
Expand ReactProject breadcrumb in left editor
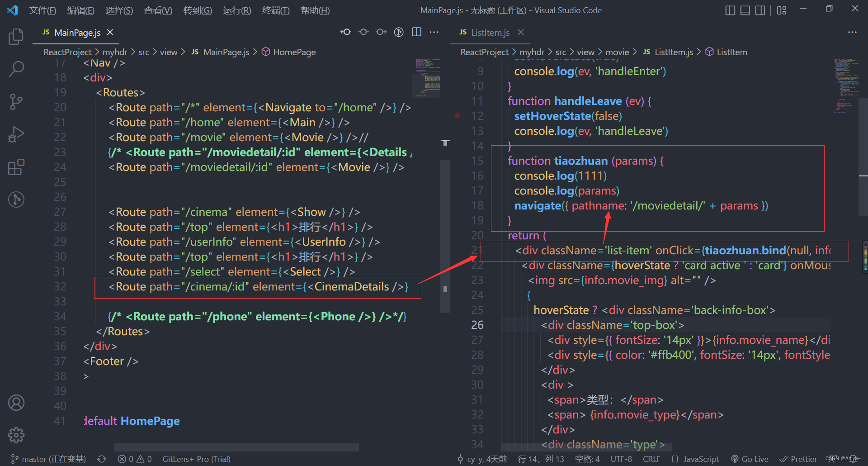tap(67, 52)
